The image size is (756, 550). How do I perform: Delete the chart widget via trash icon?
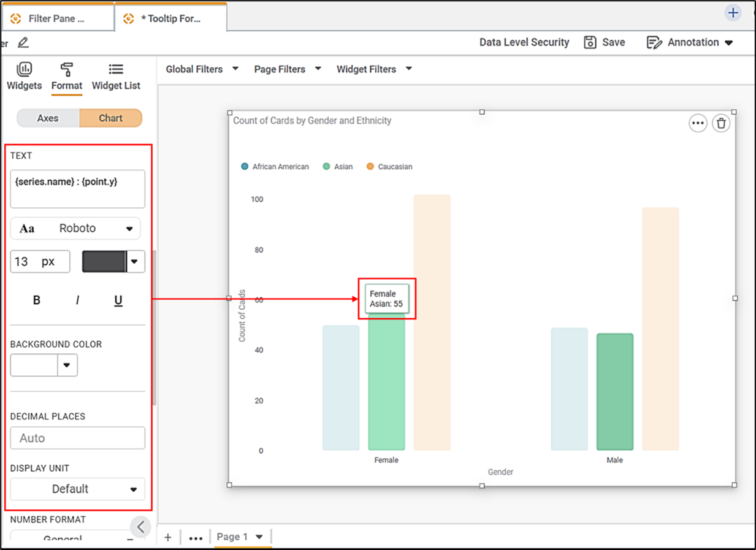pos(721,123)
